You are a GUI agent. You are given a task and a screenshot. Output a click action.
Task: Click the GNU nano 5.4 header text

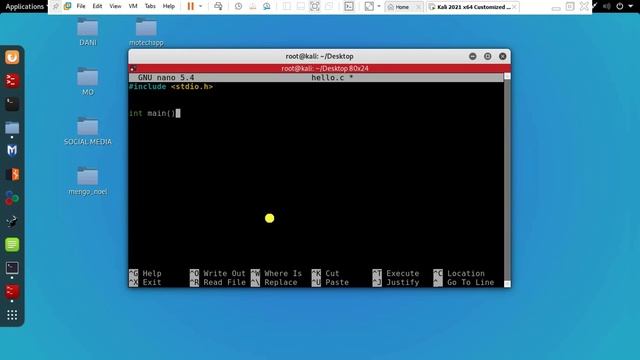pos(166,78)
